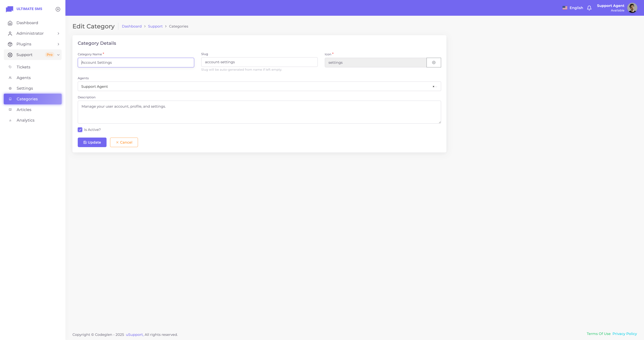Uncheck the Is Active checkbox
644x340 pixels.
(80, 130)
